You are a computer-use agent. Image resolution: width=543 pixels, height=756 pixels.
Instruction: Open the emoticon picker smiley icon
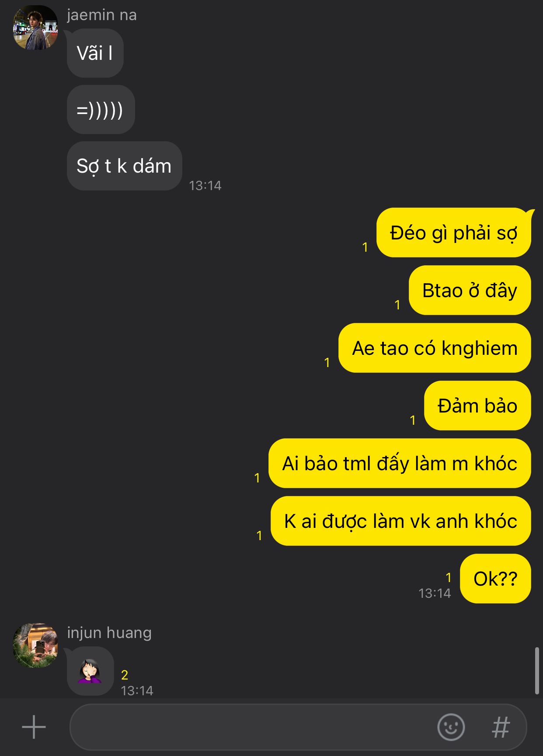pyautogui.click(x=451, y=727)
